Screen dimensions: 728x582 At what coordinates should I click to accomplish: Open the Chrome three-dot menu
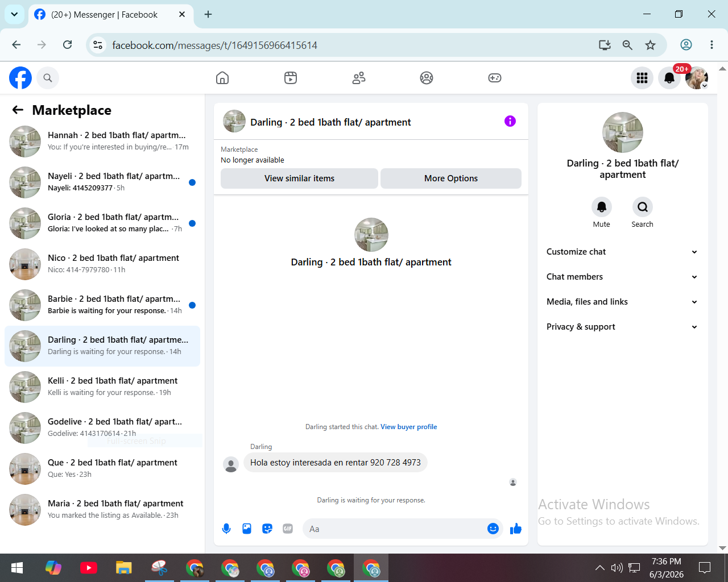click(x=712, y=45)
